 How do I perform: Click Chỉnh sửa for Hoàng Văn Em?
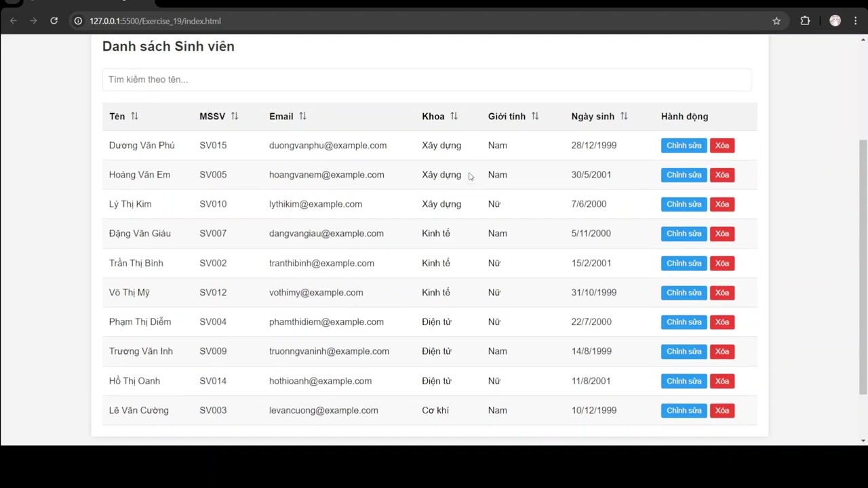click(684, 175)
